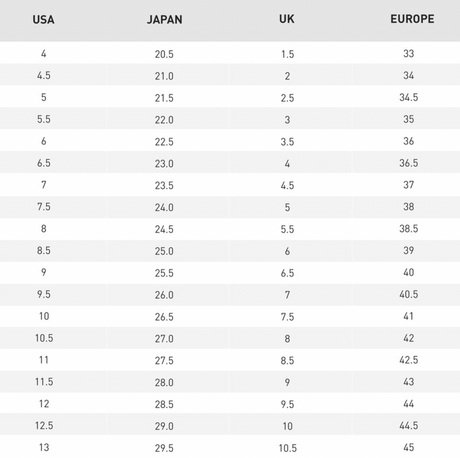Click the USA column header
The image size is (460, 458).
(x=43, y=20)
